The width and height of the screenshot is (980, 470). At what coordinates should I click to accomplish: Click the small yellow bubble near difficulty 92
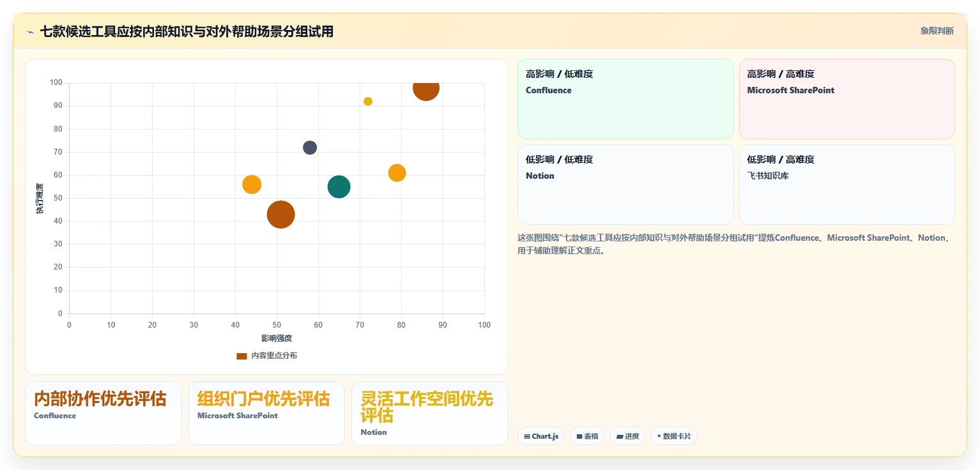(368, 102)
